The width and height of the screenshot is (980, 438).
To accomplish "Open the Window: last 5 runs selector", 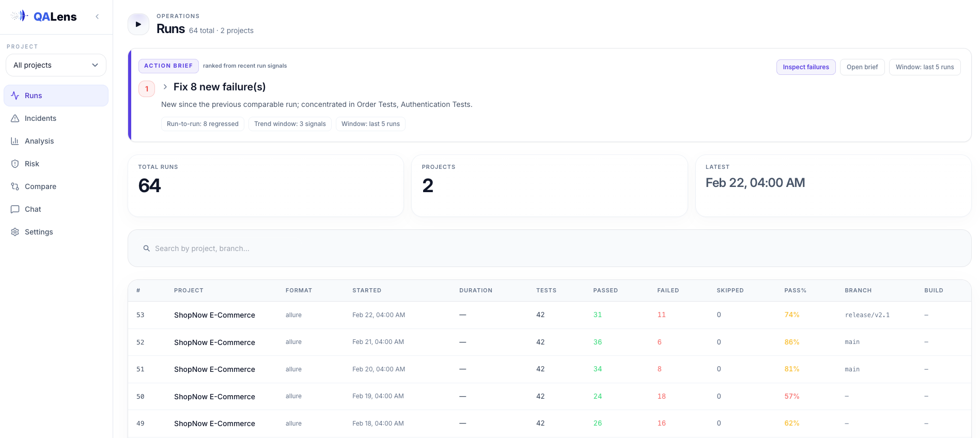I will (925, 67).
